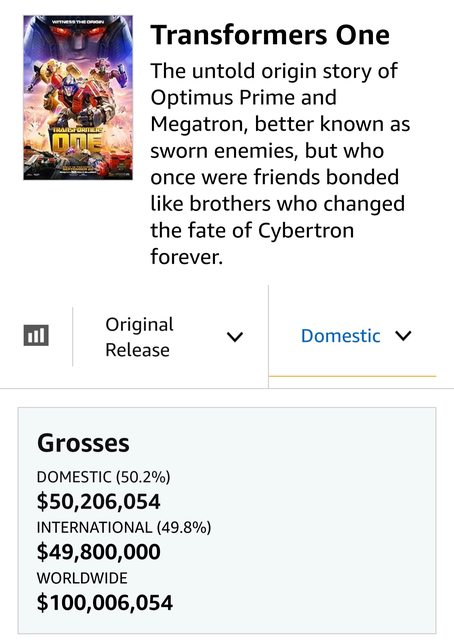The height and width of the screenshot is (640, 454).
Task: Click the Grosses heading
Action: click(x=83, y=443)
